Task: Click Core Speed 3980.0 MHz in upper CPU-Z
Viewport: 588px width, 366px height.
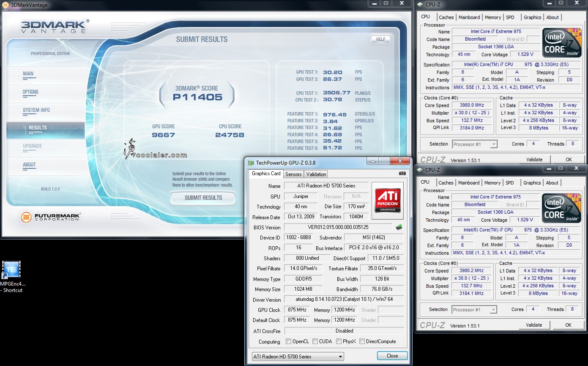Action: tap(472, 105)
